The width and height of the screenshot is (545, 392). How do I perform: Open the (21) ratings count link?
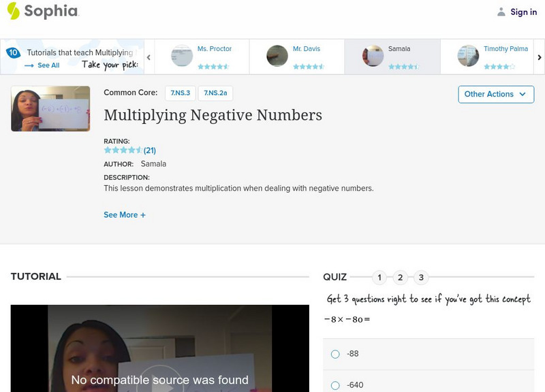pos(150,150)
